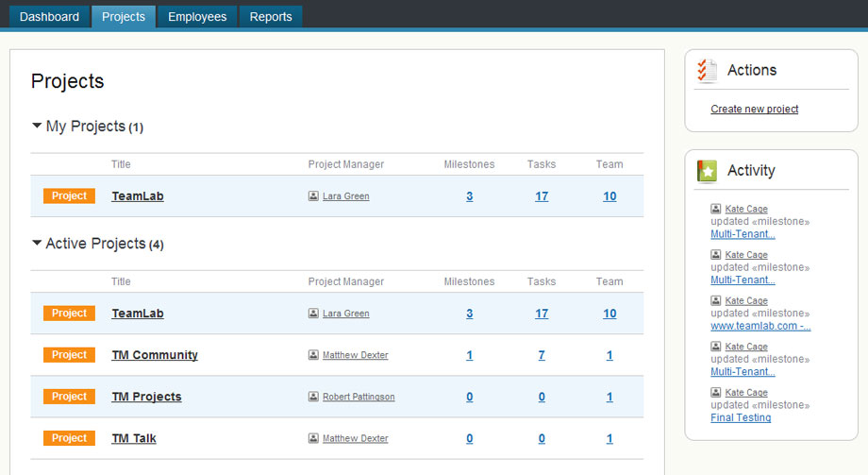Collapse the My Projects section arrow
This screenshot has width=868, height=475.
(37, 126)
